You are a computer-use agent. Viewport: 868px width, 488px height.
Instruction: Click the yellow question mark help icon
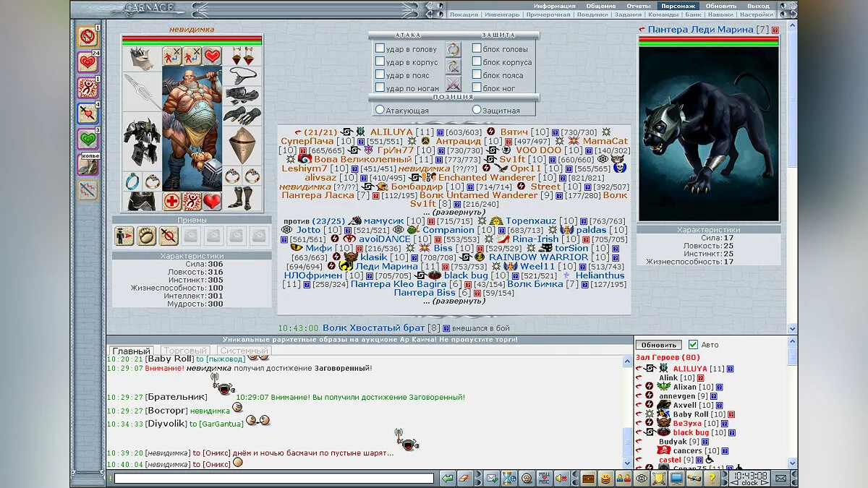click(x=711, y=478)
